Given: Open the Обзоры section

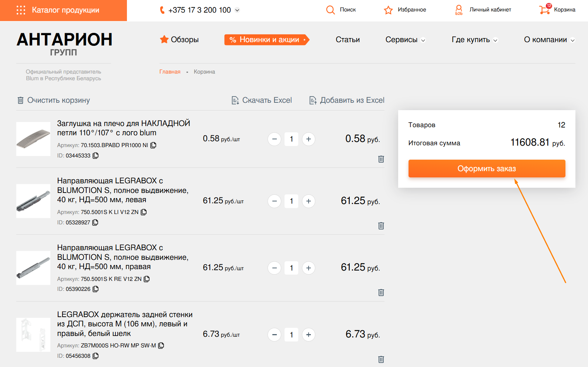Looking at the screenshot, I should point(185,40).
